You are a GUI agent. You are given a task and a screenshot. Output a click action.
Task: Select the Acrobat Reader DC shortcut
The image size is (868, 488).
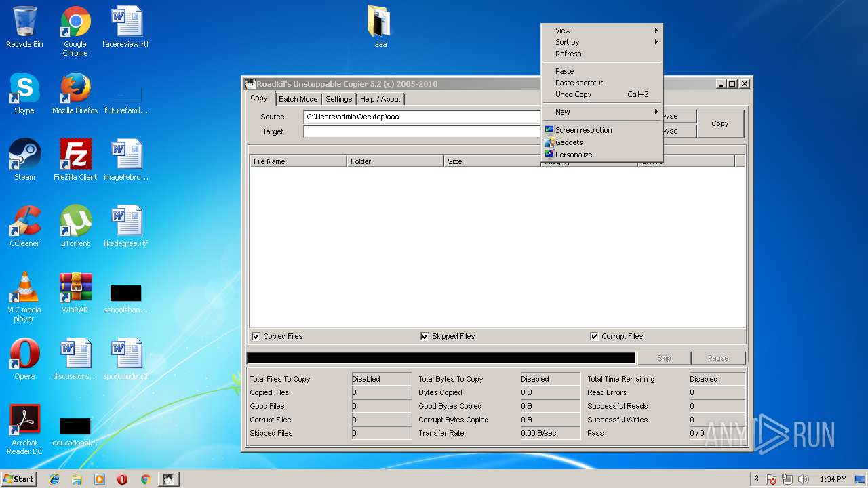point(24,430)
